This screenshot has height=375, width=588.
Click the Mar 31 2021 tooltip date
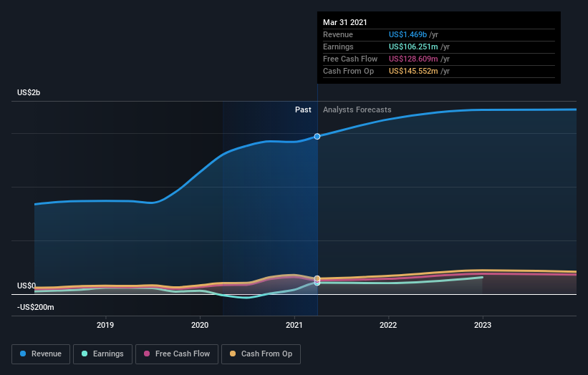(345, 22)
